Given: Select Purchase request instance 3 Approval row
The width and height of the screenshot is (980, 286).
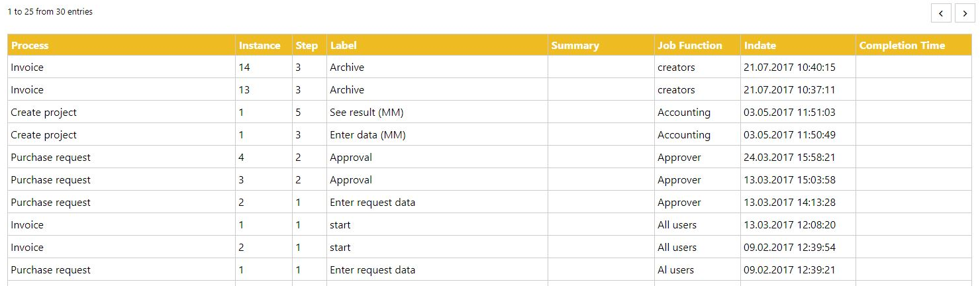Looking at the screenshot, I should pyautogui.click(x=351, y=180).
